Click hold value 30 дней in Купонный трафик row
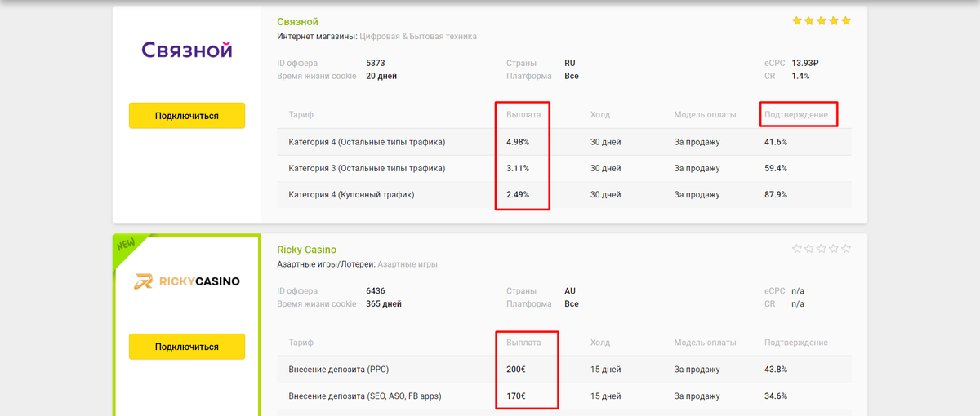 pyautogui.click(x=605, y=194)
